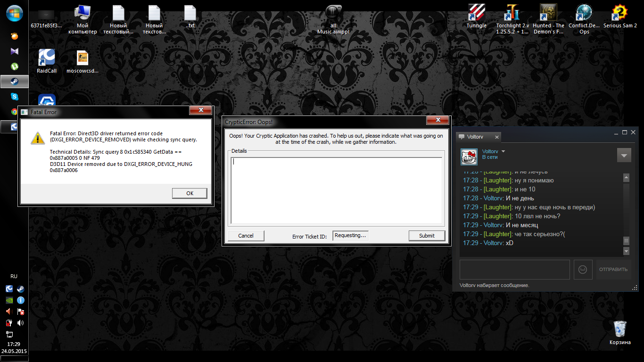This screenshot has height=362, width=644.
Task: Open NVIDIA tray icon
Action: pyautogui.click(x=9, y=300)
